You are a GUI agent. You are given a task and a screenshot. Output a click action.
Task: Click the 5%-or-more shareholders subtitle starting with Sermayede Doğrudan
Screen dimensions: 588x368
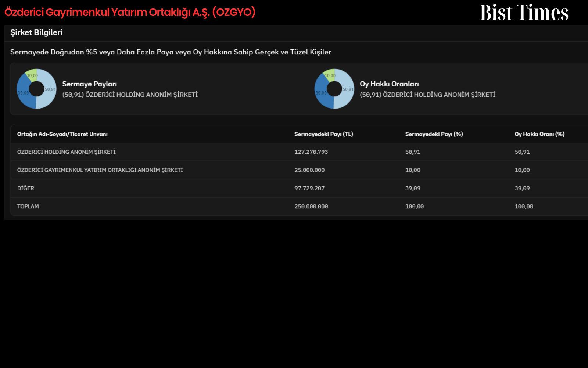(x=171, y=52)
